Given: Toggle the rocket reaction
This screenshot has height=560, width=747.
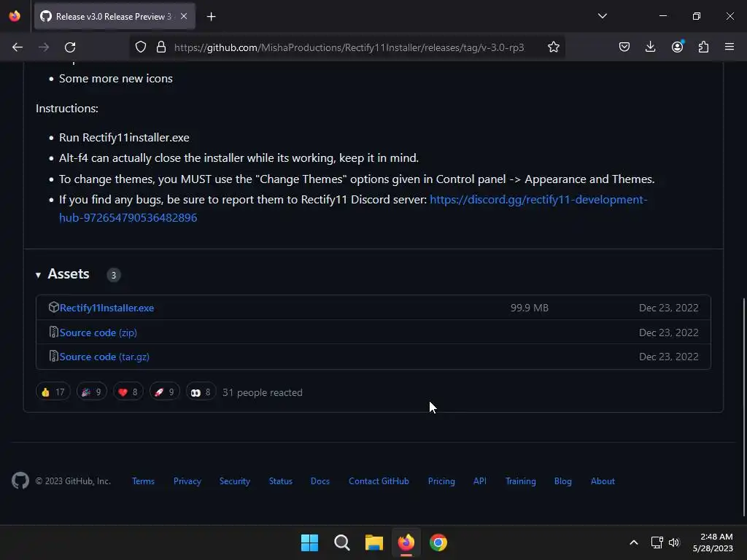Looking at the screenshot, I should tap(164, 392).
